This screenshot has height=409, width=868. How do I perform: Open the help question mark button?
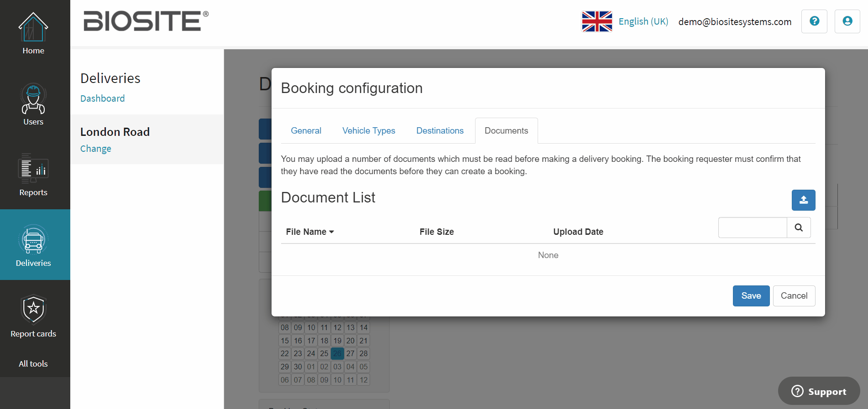point(814,21)
